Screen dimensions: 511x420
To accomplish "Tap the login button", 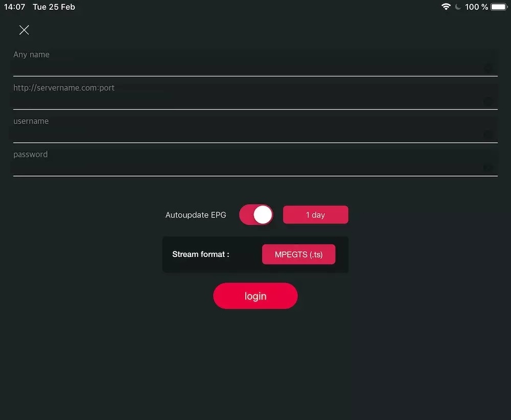I will tap(255, 296).
